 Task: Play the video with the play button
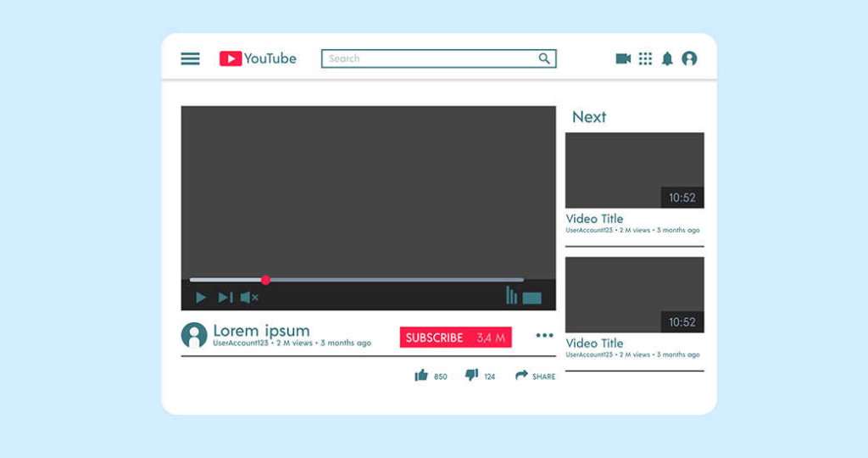[201, 298]
